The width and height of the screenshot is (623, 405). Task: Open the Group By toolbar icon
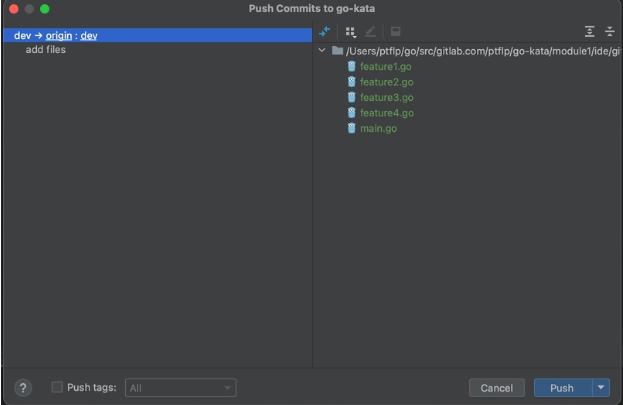[350, 32]
